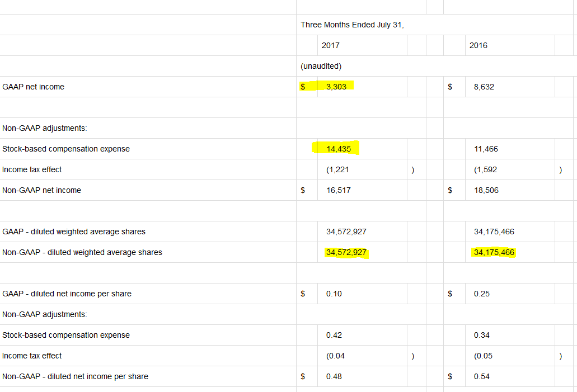Select the 'GAAP - diluted net income per share' label
This screenshot has width=577, height=392.
[67, 294]
